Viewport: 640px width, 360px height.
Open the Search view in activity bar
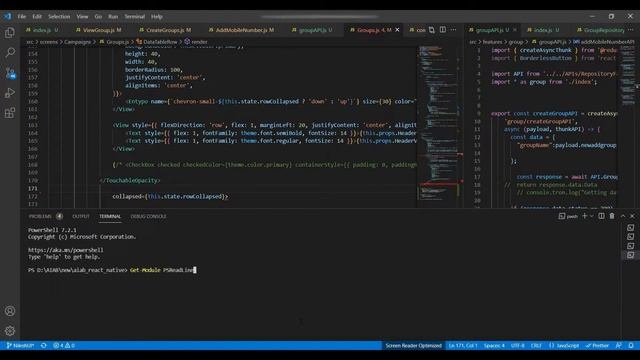point(10,53)
